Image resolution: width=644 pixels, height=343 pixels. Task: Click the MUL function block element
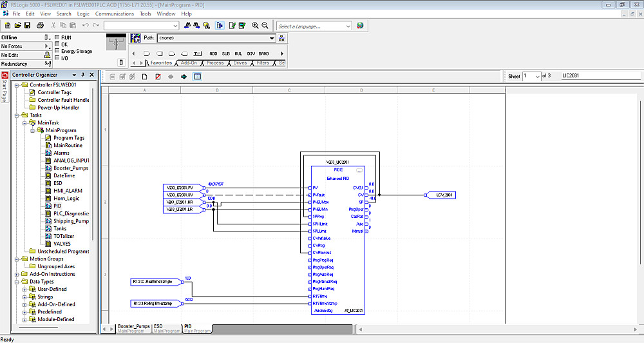(238, 54)
